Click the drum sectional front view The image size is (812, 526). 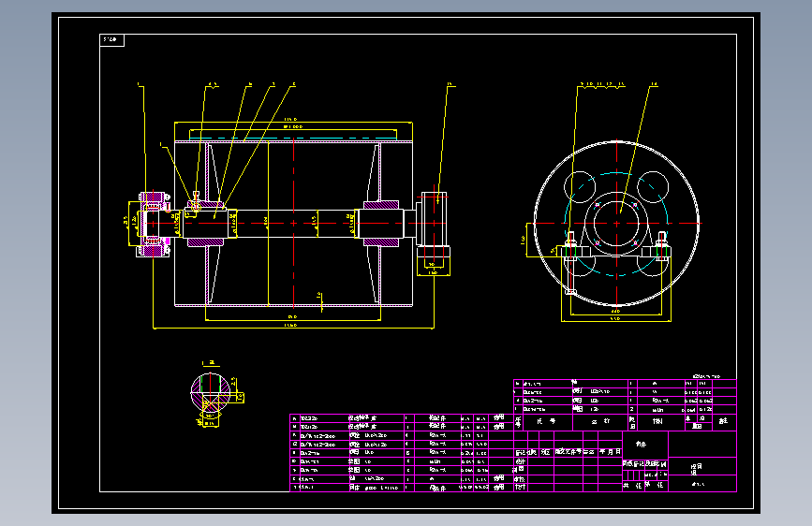point(294,224)
